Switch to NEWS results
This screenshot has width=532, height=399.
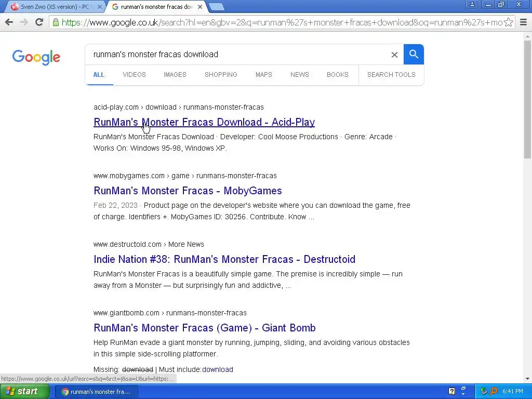[300, 75]
